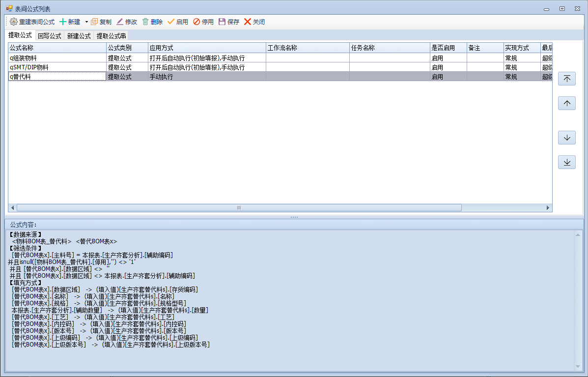588x377 pixels.
Task: Move selected formula up one row
Action: [566, 103]
